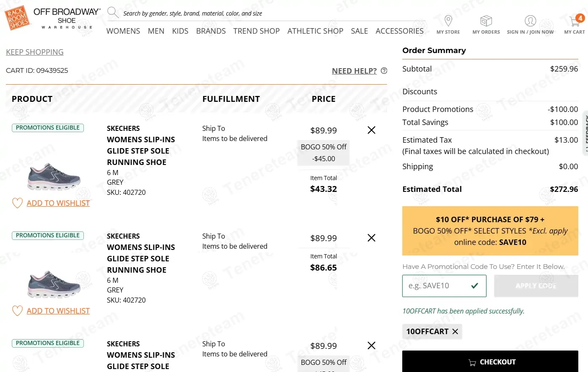Click the checkmark in promo code field
This screenshot has width=588, height=372.
click(475, 286)
